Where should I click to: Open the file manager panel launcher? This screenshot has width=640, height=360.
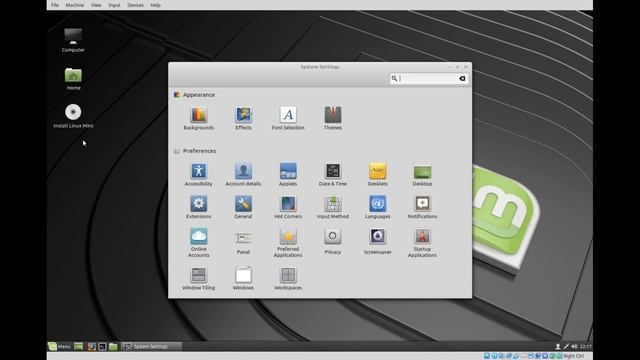(113, 347)
